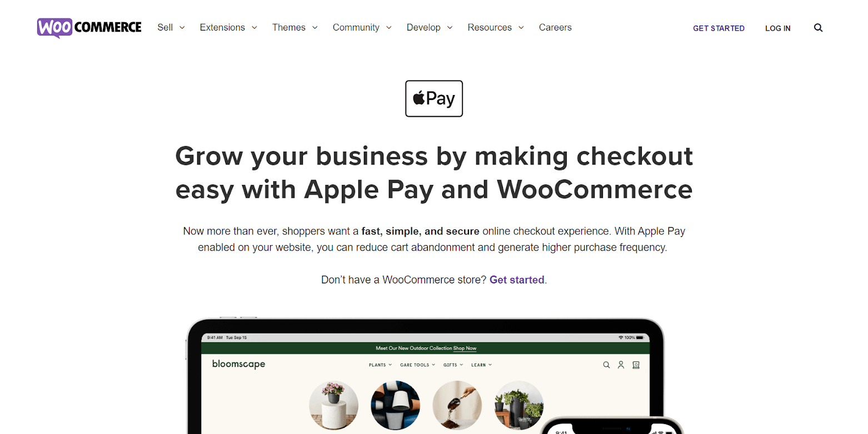Open the site search magnifier icon
868x434 pixels.
[818, 28]
